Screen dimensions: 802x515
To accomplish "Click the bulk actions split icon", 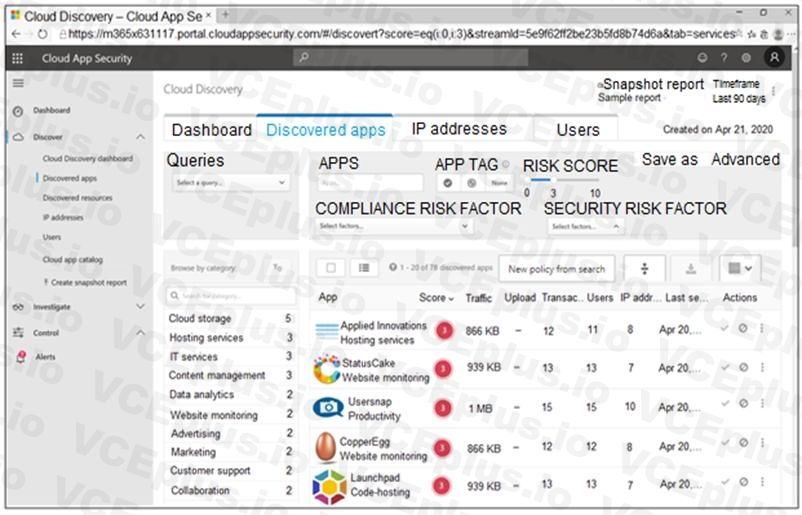I will (644, 268).
